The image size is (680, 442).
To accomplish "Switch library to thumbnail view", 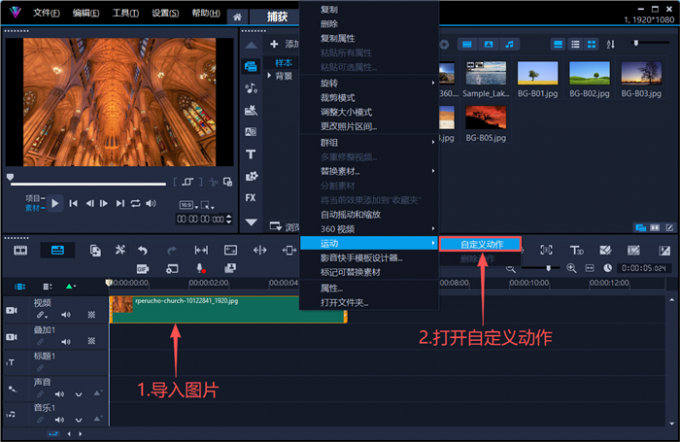I will (591, 44).
